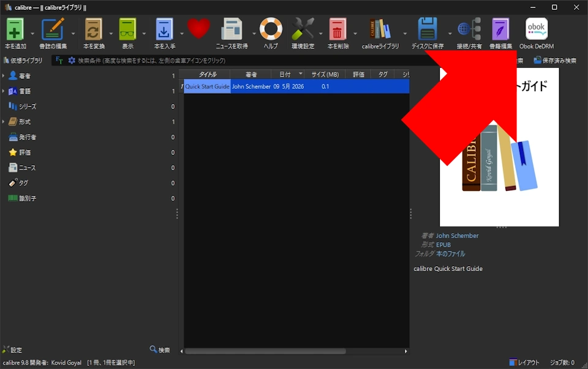
Task: Click the book cover thumbnail
Action: (x=499, y=147)
